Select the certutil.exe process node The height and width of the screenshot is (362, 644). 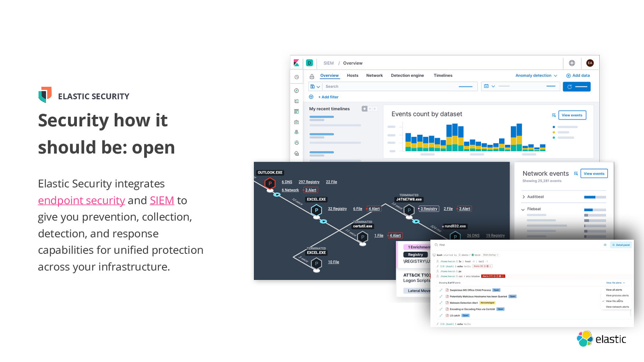tap(363, 237)
